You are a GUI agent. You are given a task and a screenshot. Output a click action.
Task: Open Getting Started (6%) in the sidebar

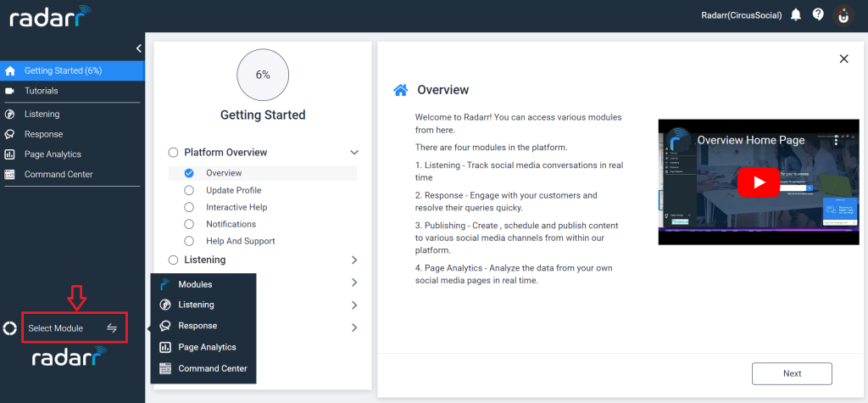coord(72,71)
